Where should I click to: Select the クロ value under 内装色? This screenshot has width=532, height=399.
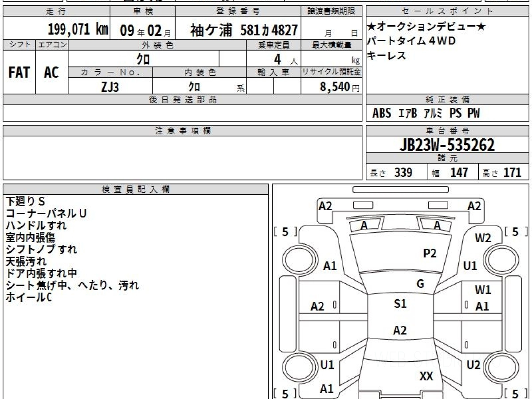click(x=194, y=86)
